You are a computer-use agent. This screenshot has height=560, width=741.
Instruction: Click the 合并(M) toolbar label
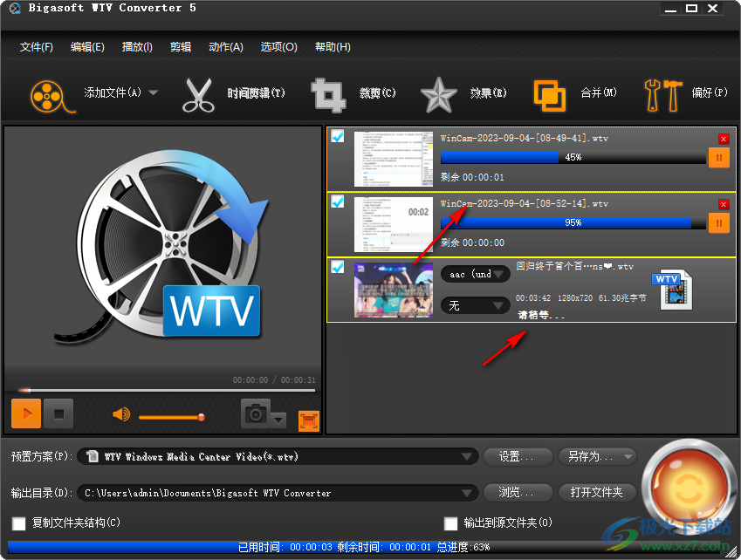pyautogui.click(x=599, y=92)
